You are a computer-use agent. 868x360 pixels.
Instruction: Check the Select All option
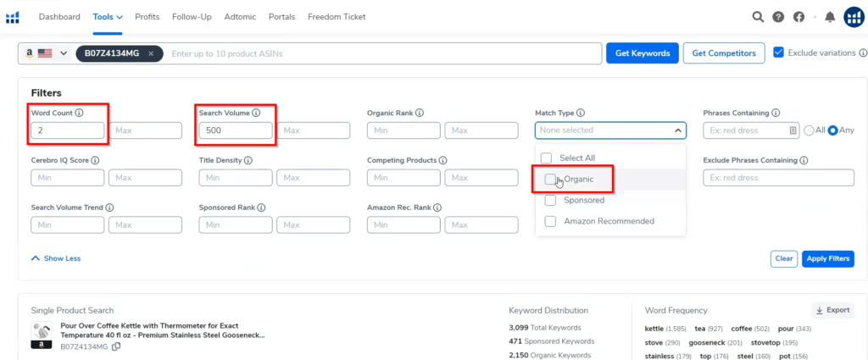tap(547, 158)
